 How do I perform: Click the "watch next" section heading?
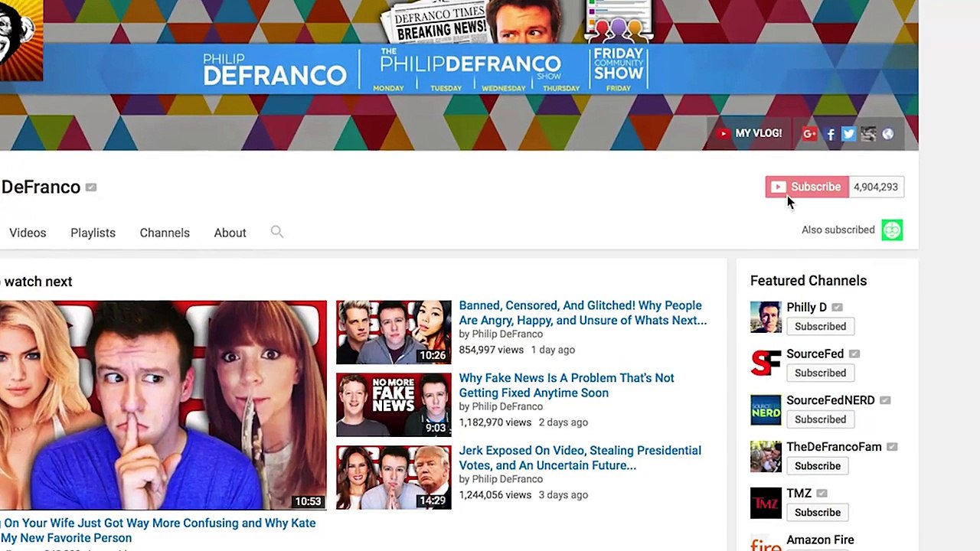38,282
